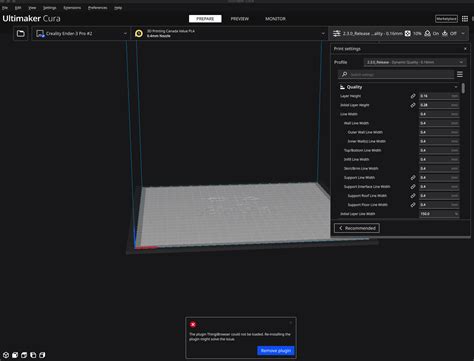Screen dimensions: 474x361
Task: Open the Profile dropdown in Print settings
Action: (415, 62)
